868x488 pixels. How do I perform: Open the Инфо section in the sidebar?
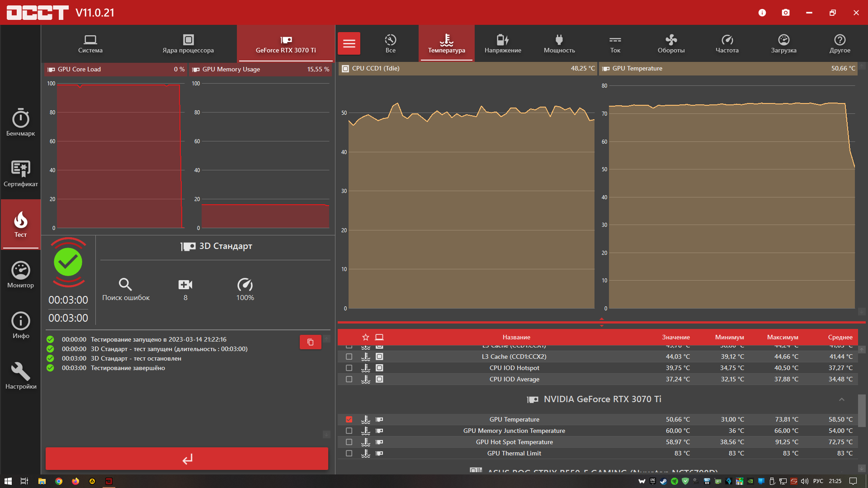point(20,325)
